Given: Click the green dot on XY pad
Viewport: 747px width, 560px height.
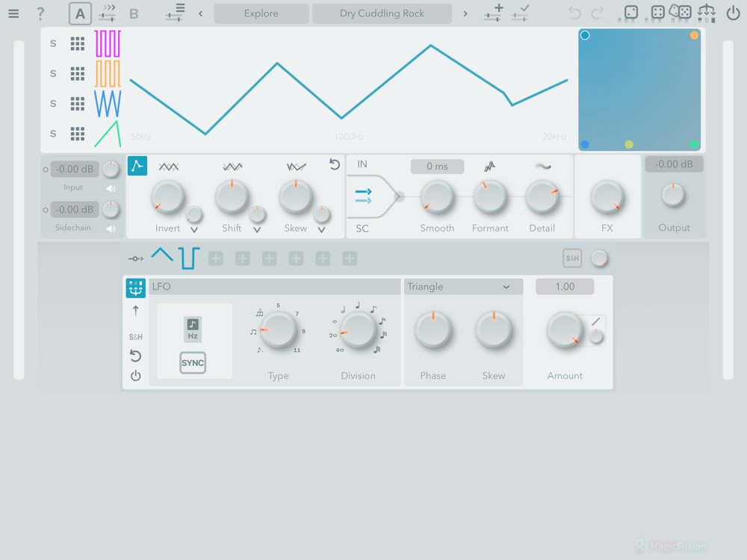Looking at the screenshot, I should tap(694, 144).
